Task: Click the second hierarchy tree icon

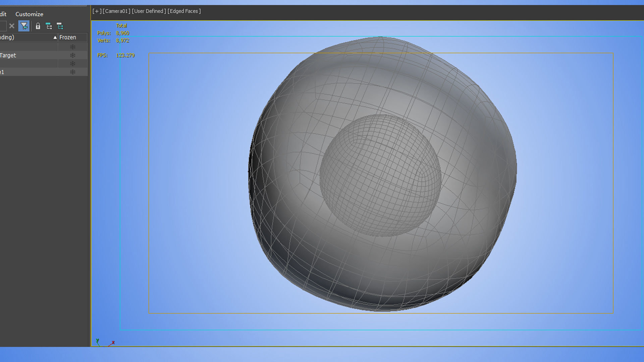Action: (x=60, y=26)
